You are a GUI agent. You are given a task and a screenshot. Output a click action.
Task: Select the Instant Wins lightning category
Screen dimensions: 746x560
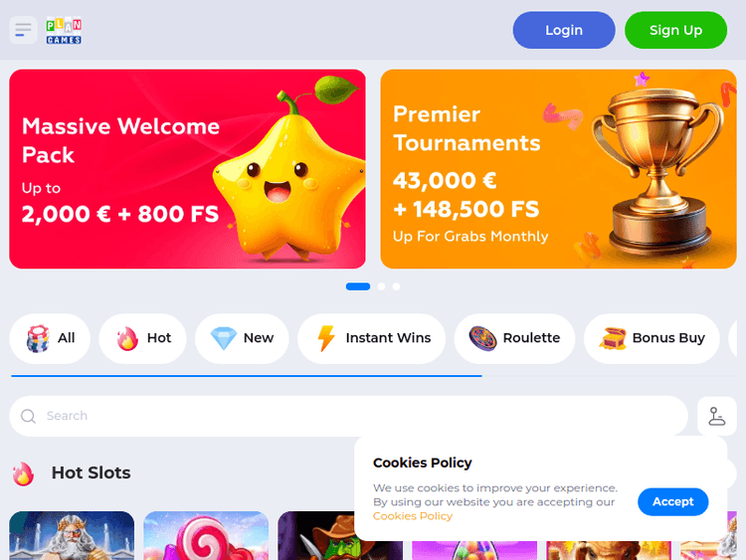(x=372, y=338)
